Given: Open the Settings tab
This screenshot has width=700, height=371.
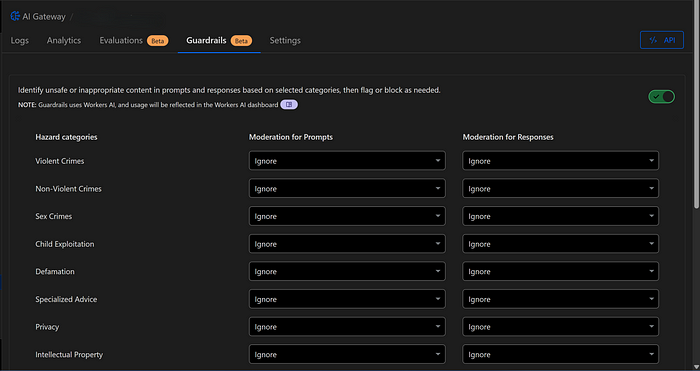Looking at the screenshot, I should coord(285,40).
